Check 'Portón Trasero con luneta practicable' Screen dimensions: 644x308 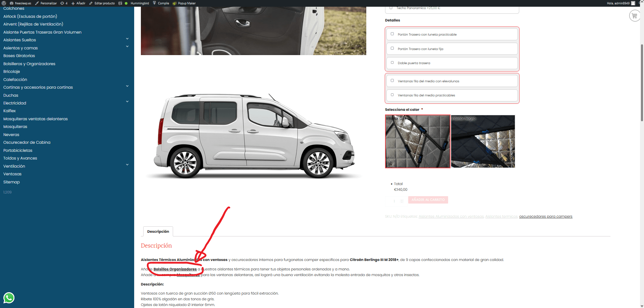[x=392, y=34]
